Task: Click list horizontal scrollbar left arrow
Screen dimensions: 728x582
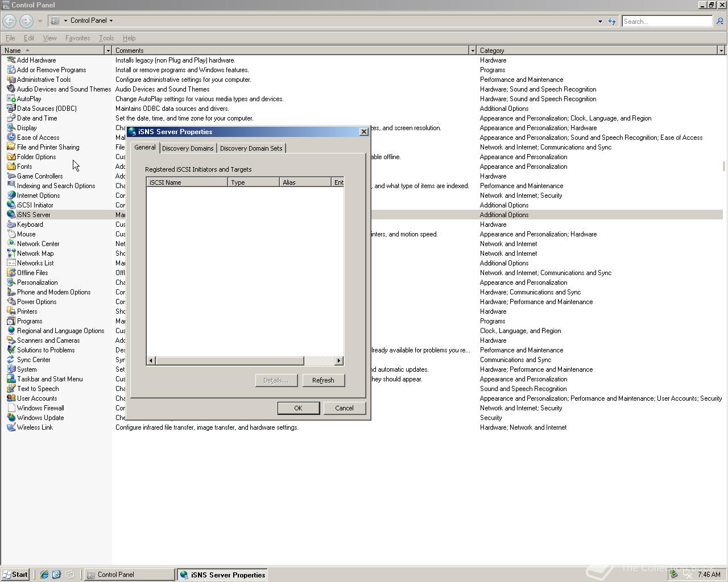Action: coord(151,361)
